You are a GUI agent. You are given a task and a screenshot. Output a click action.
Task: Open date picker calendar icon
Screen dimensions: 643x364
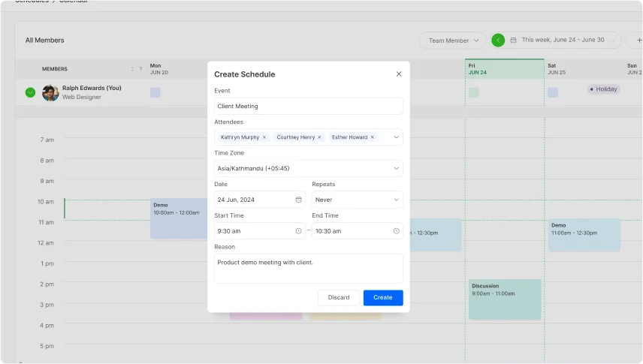click(x=298, y=200)
